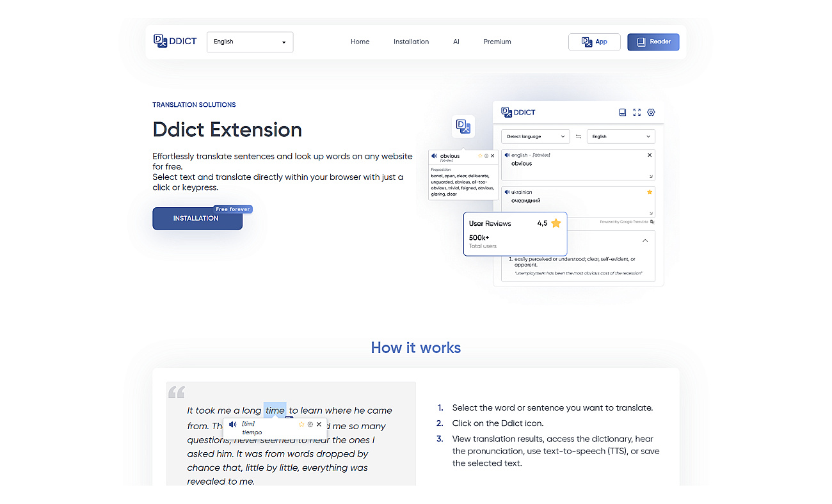Click the How it works heading
The height and width of the screenshot is (504, 832).
(x=416, y=348)
